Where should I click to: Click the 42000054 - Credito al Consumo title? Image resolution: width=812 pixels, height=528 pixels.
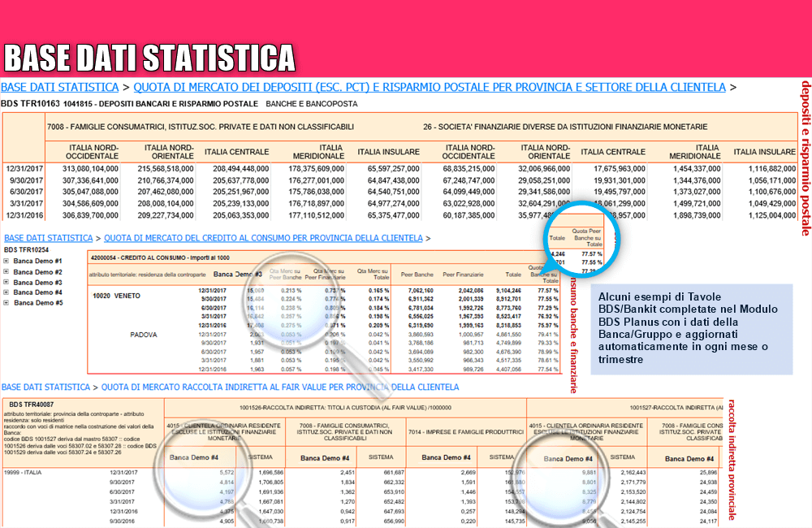pos(160,258)
